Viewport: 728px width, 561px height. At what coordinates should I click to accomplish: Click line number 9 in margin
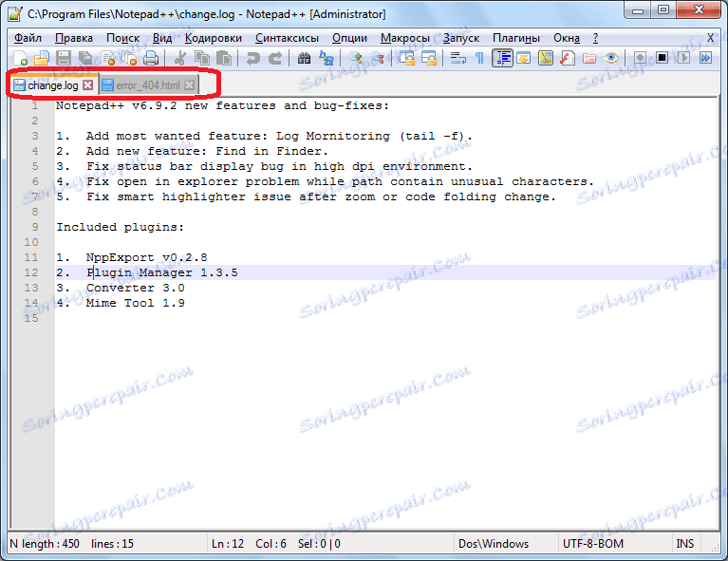coord(35,227)
